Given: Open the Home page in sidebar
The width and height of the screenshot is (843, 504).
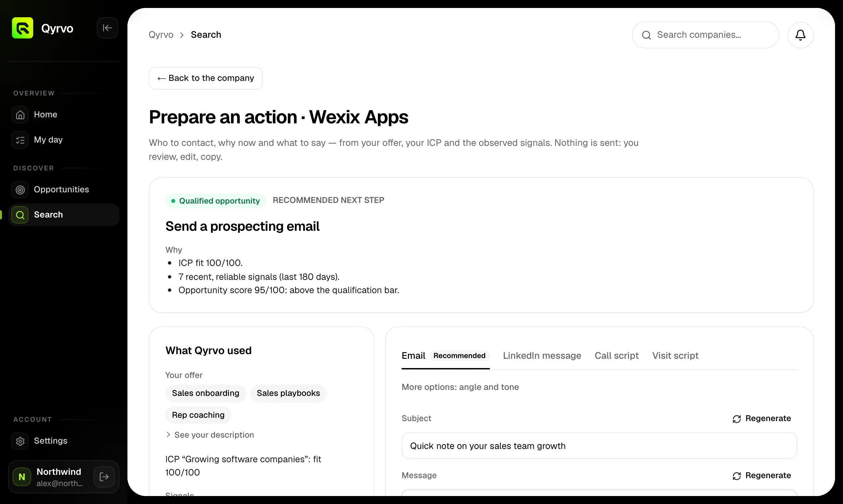Looking at the screenshot, I should 64,114.
